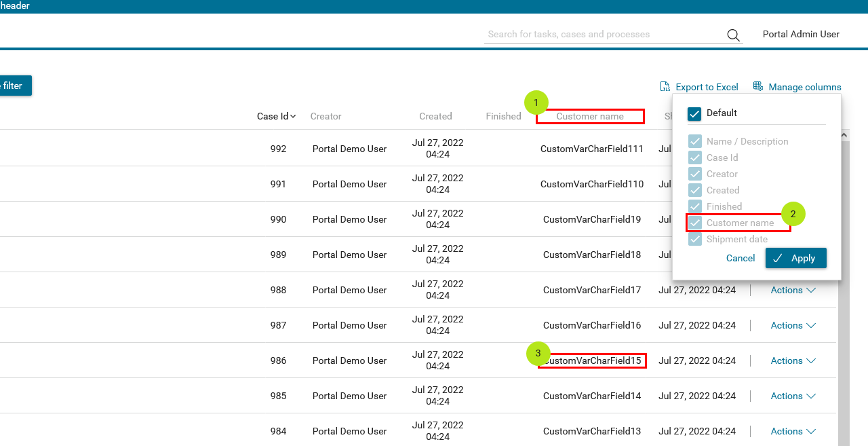Toggle the Default checkbox

[694, 113]
